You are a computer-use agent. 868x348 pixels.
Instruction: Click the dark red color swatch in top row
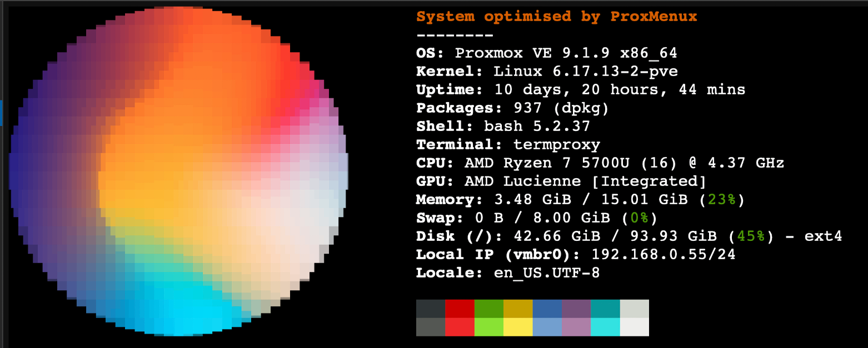pyautogui.click(x=460, y=309)
